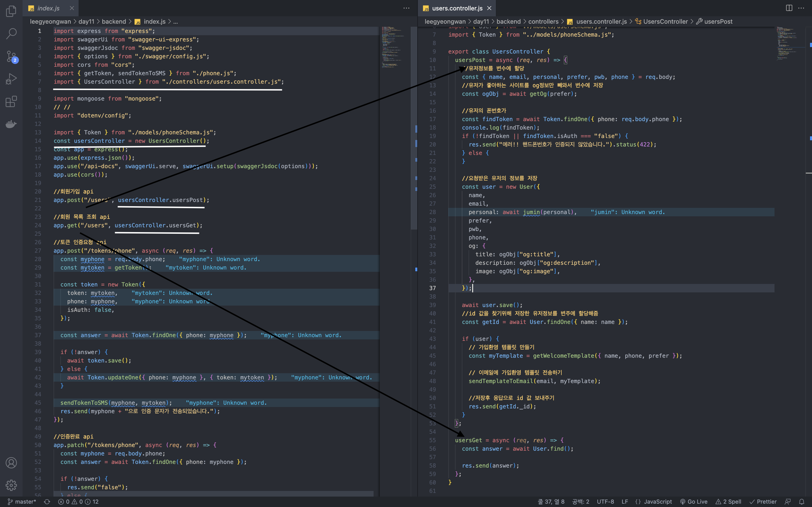The image size is (812, 507).
Task: Open the Search view icon
Action: pos(11,34)
